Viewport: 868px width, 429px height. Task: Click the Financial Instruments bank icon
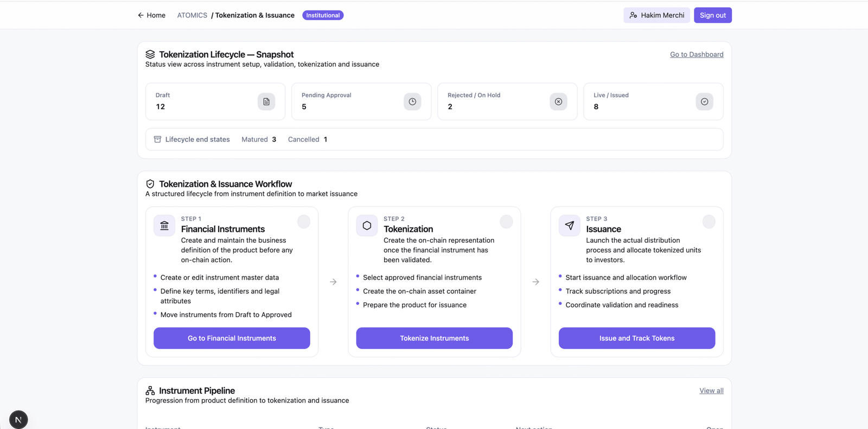point(164,225)
